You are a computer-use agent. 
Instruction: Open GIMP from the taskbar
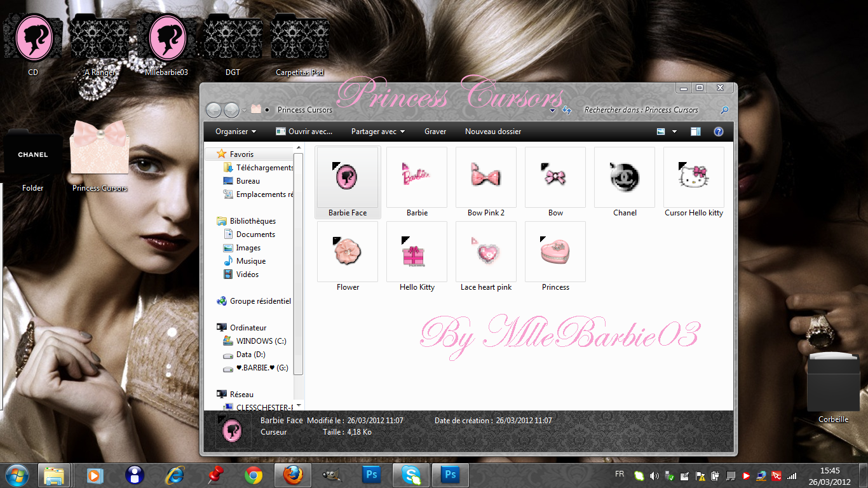(331, 475)
